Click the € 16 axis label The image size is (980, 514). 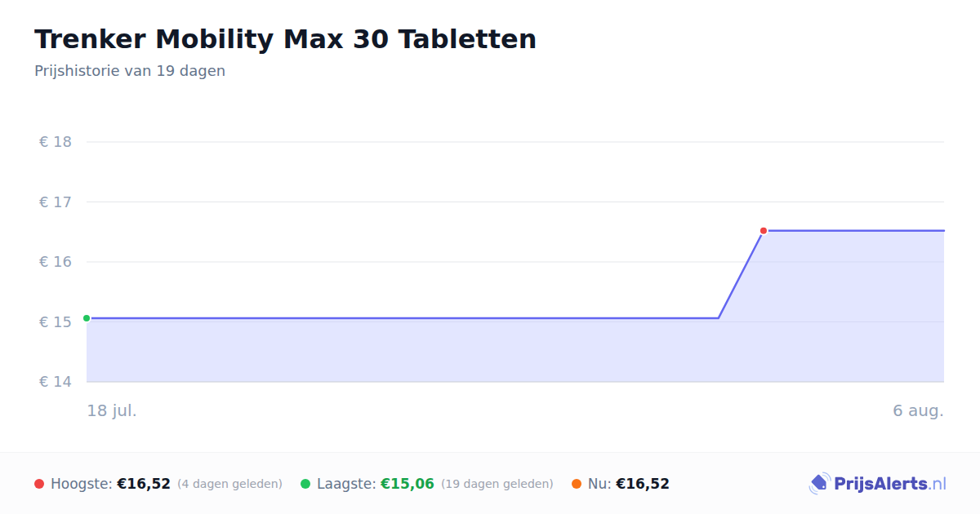[56, 262]
